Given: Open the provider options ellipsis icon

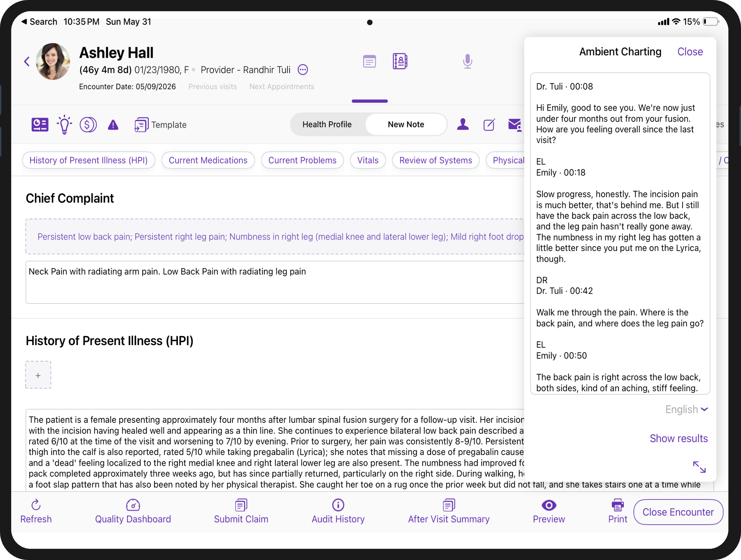Looking at the screenshot, I should point(303,70).
